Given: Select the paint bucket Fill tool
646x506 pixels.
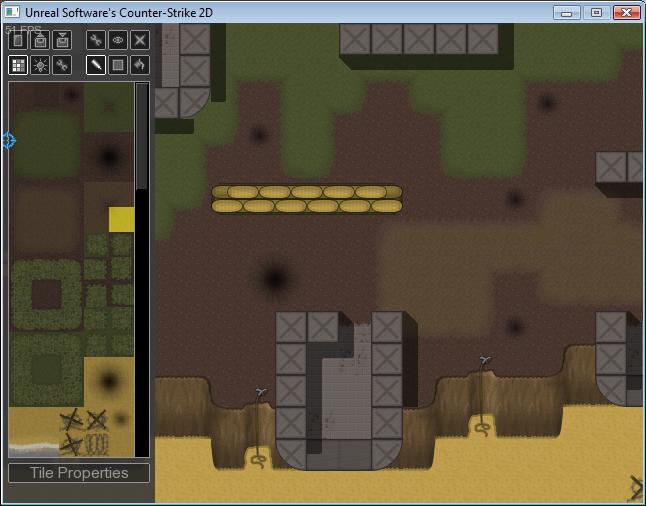Looking at the screenshot, I should (x=140, y=65).
